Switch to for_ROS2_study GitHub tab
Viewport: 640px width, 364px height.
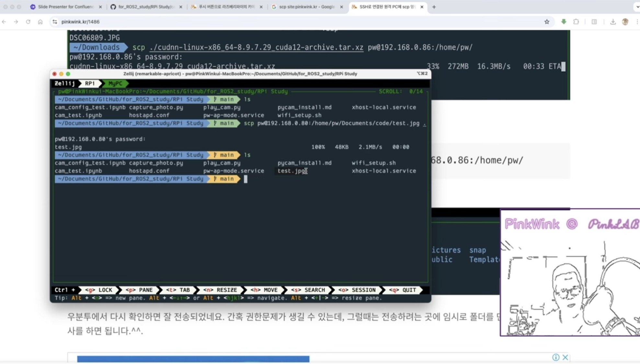point(146,7)
